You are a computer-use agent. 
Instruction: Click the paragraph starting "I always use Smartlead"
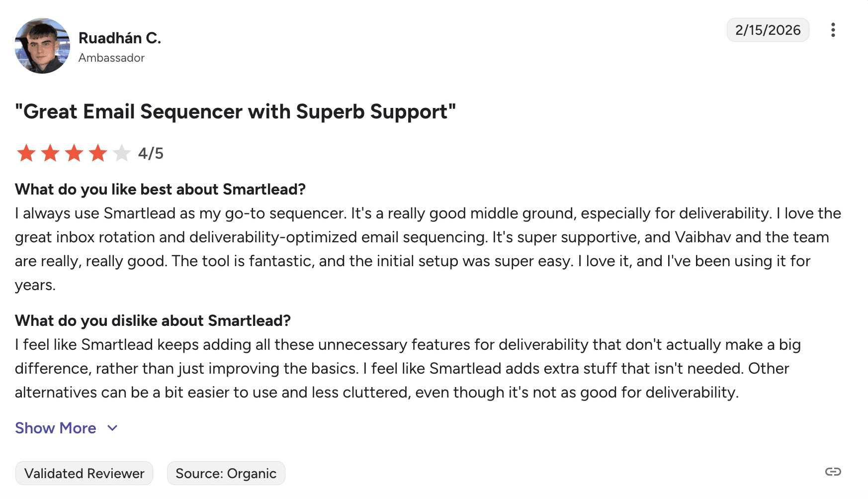pos(428,249)
